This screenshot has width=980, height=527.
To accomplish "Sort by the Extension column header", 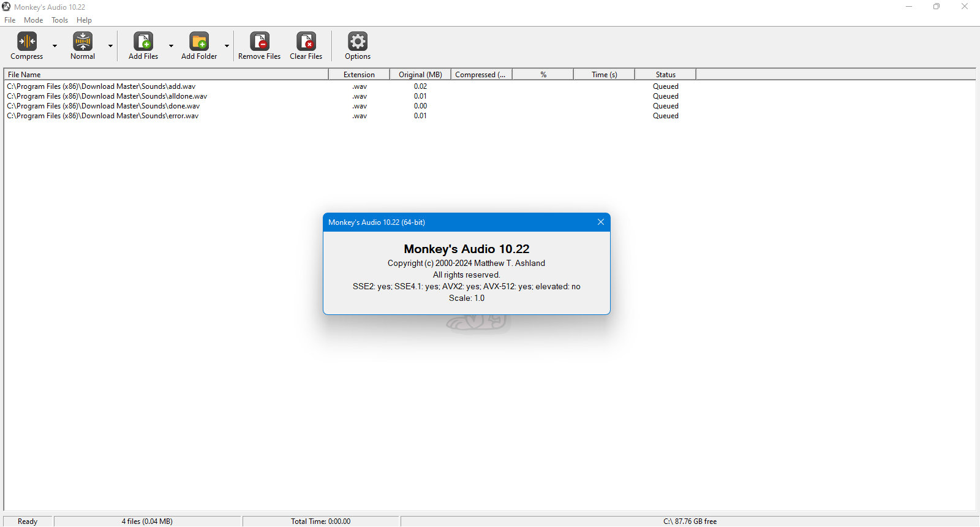I will tap(359, 75).
